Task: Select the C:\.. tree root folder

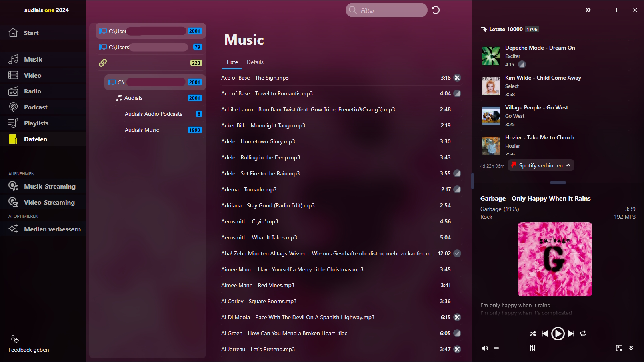Action: 155,82
